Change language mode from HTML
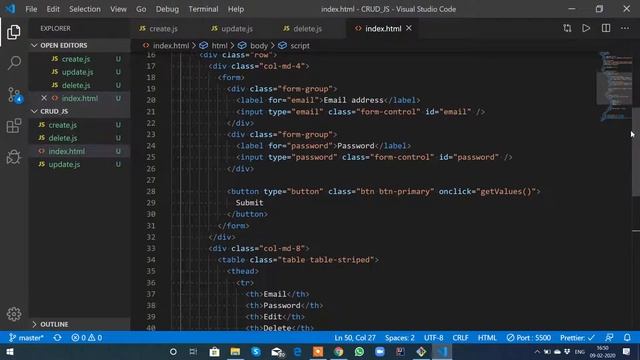 point(487,338)
